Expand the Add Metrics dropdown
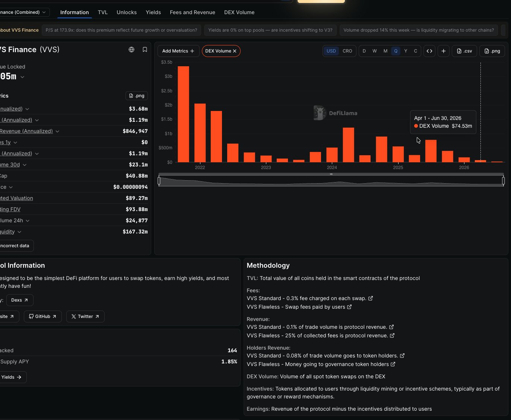Image resolution: width=511 pixels, height=420 pixels. click(x=178, y=51)
